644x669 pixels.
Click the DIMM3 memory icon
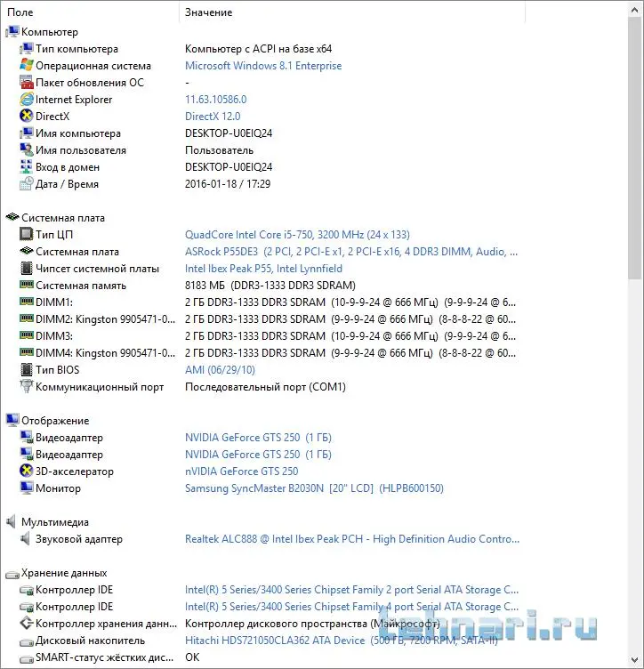(x=26, y=335)
